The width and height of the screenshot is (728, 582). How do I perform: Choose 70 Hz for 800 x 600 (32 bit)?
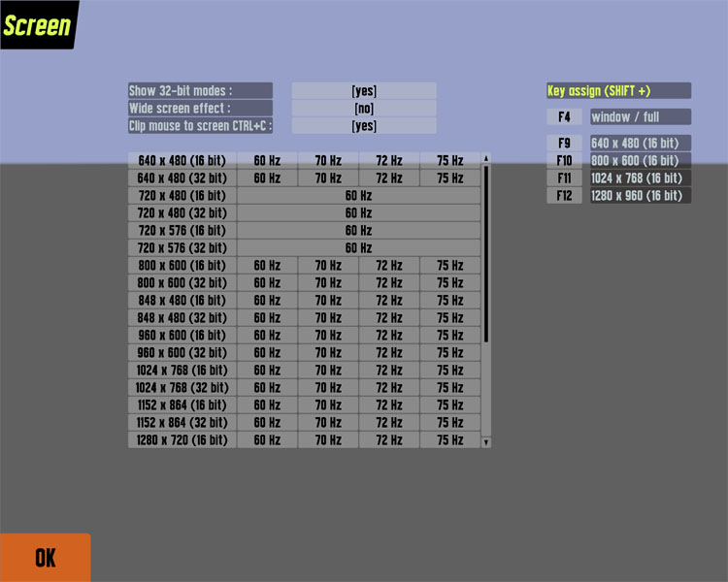(x=328, y=282)
